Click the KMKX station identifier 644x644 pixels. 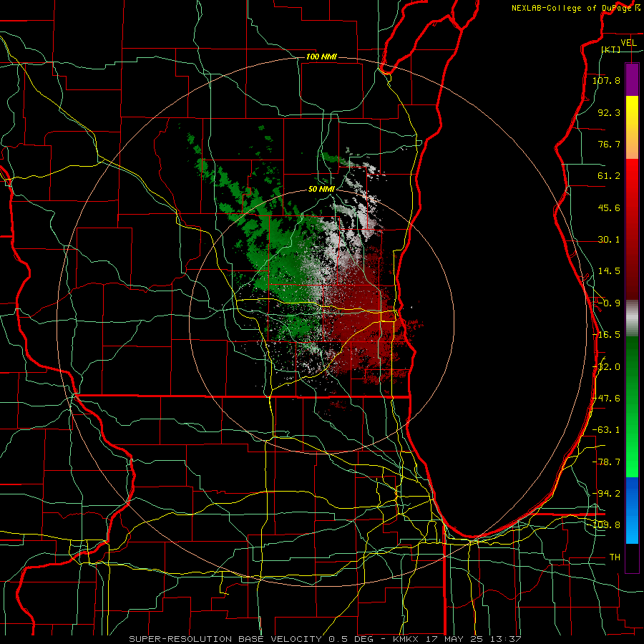tap(405, 639)
